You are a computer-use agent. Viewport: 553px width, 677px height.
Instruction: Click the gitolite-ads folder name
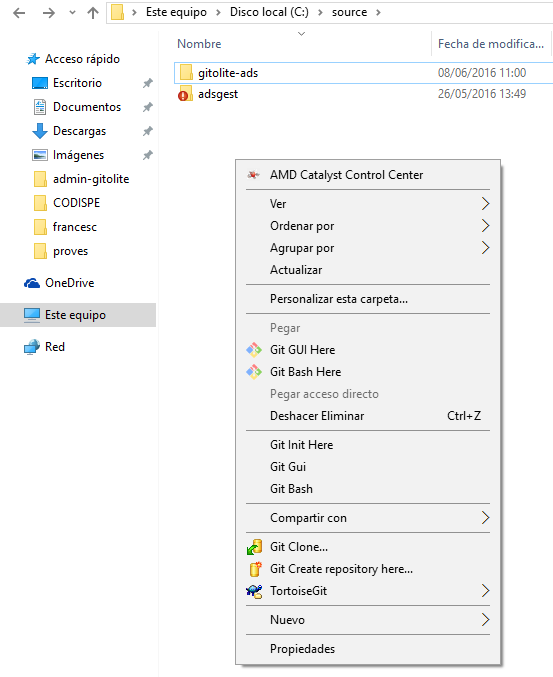(228, 73)
